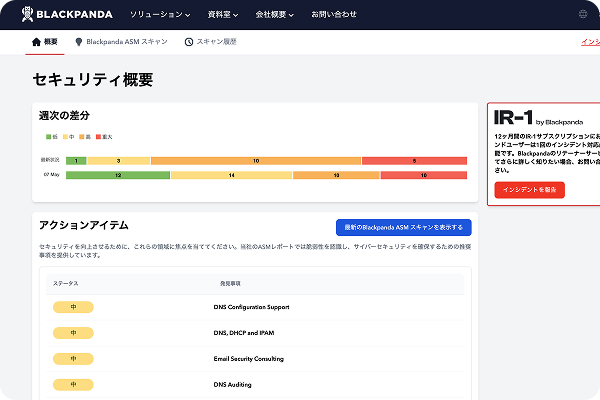Click the red bar segment showing 5
Viewport: 600px width, 400px height.
tap(414, 161)
